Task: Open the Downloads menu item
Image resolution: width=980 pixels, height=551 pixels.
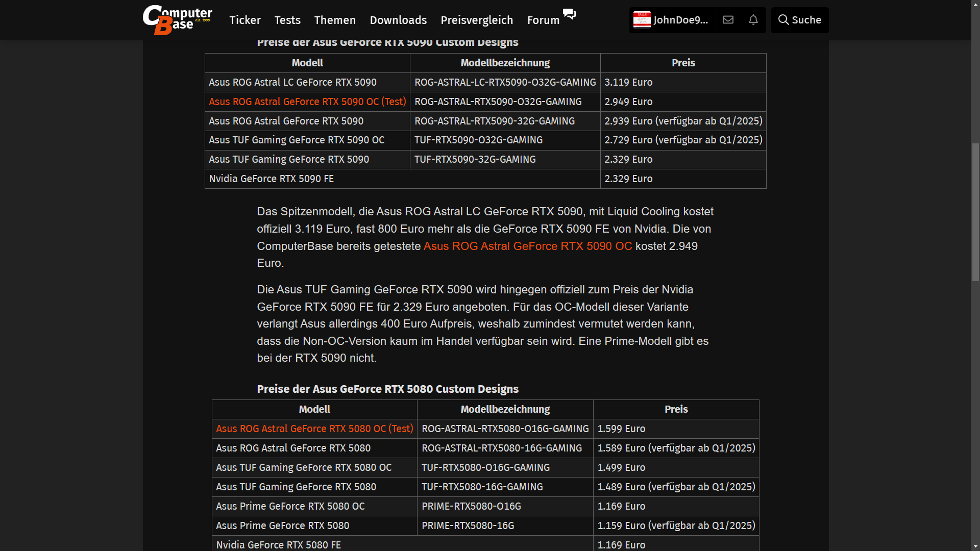Action: point(398,20)
